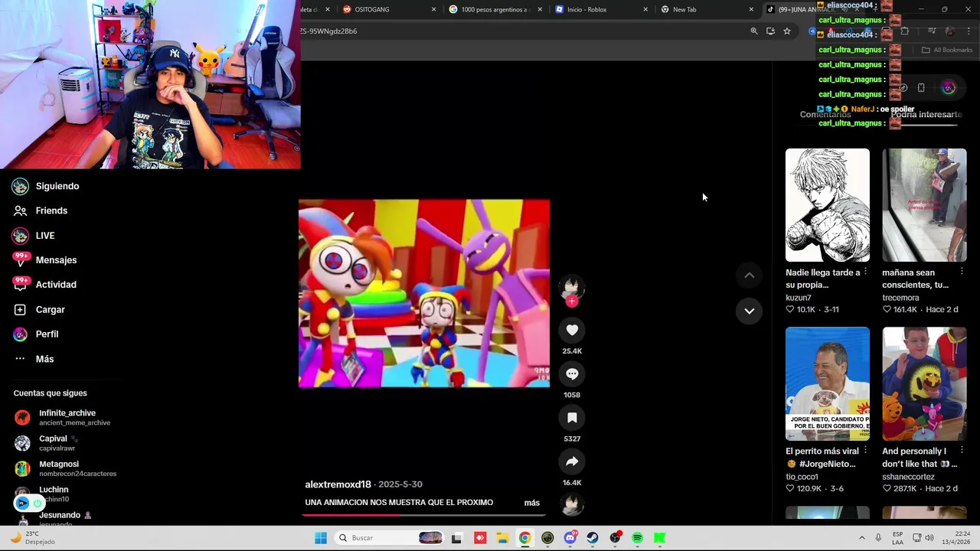Close the OSITOGANG tab

pyautogui.click(x=434, y=9)
